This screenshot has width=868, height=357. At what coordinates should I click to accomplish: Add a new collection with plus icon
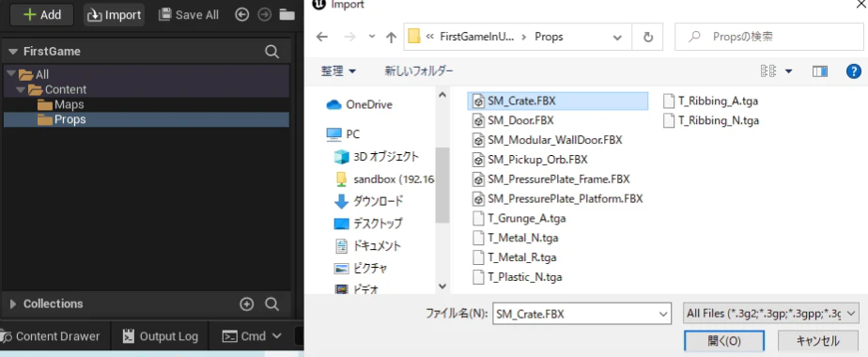click(x=246, y=303)
